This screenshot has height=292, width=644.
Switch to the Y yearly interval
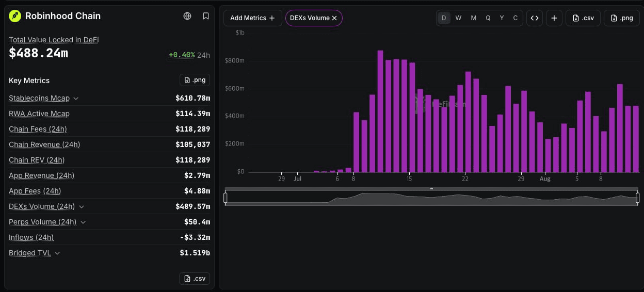502,18
